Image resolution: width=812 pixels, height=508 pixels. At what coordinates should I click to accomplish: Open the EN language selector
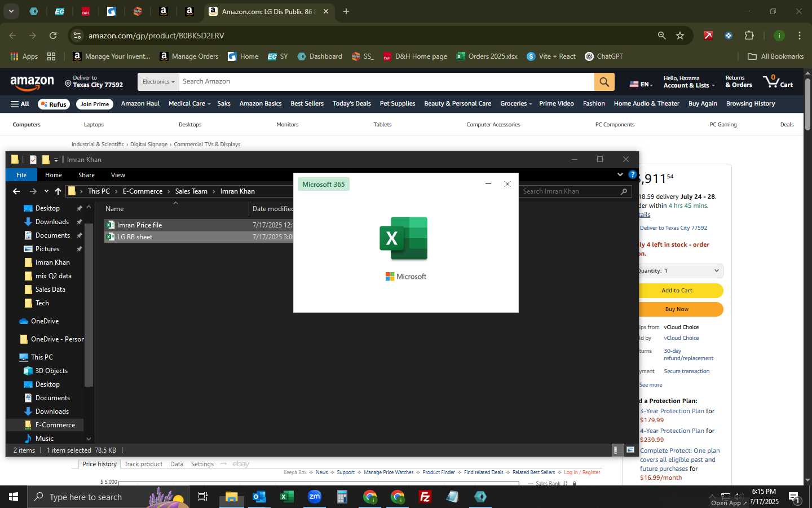pyautogui.click(x=641, y=84)
